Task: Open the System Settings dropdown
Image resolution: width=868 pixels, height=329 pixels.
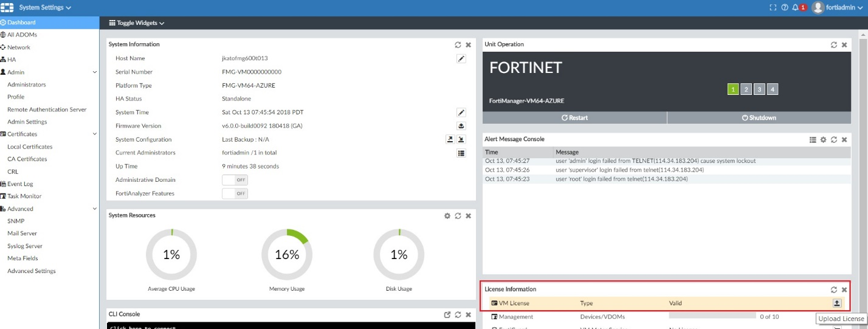Action: coord(46,8)
